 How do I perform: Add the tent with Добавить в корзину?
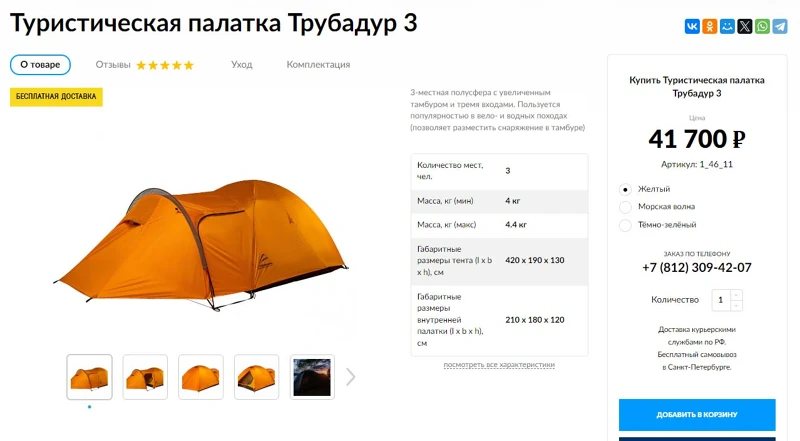tap(697, 414)
